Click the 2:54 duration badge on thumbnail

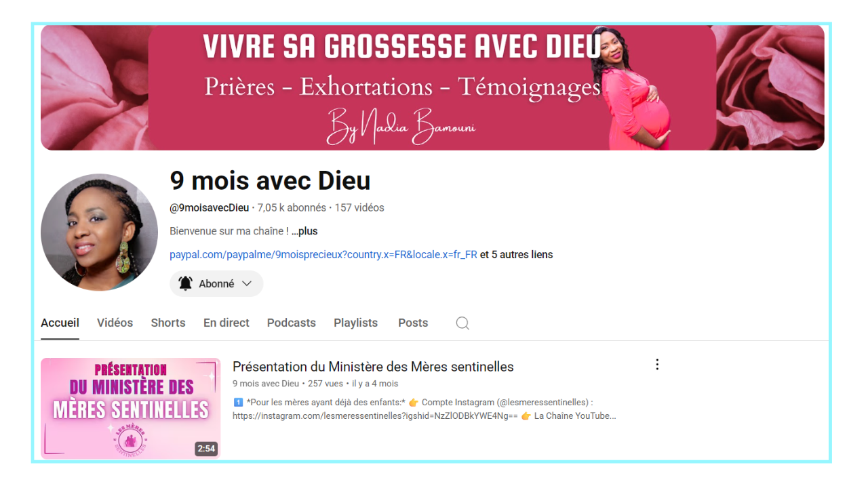pyautogui.click(x=205, y=449)
